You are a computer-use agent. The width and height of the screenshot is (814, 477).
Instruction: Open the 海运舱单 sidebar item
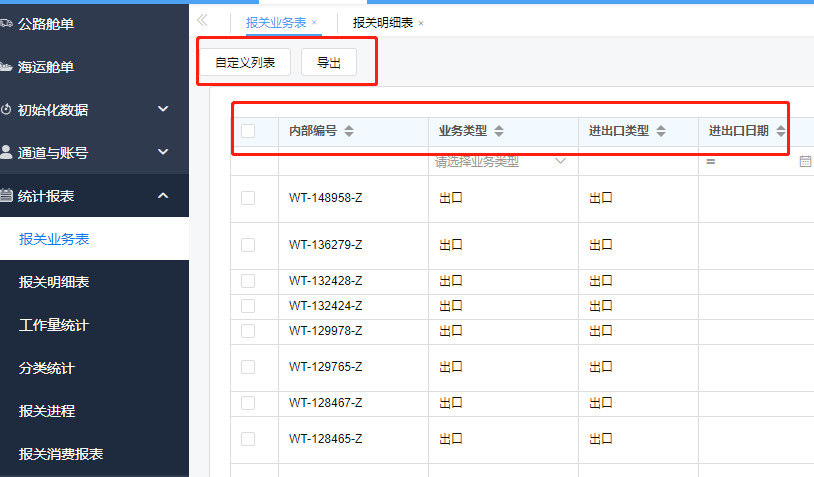click(94, 67)
